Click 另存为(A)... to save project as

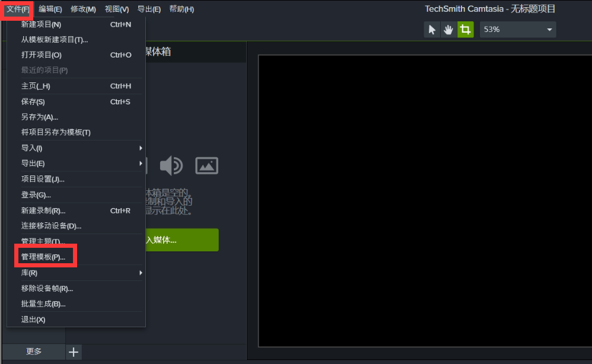coord(40,117)
